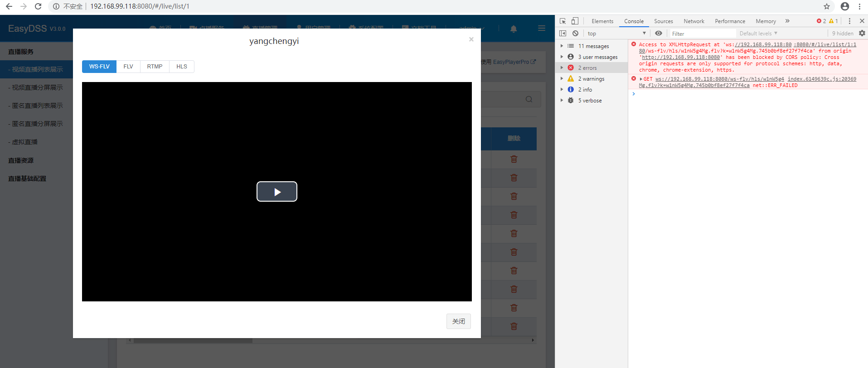The width and height of the screenshot is (868, 368).
Task: Click the inspect element picker icon
Action: coord(563,21)
